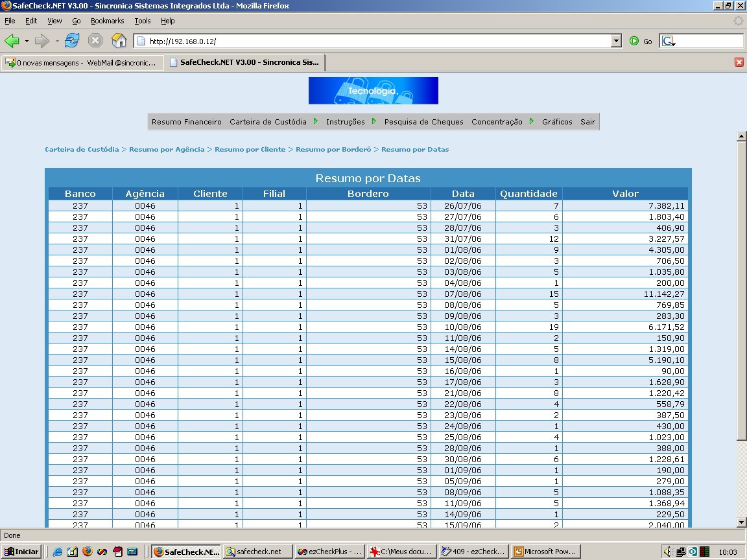Click the Forward arrow button
This screenshot has height=560, width=747.
click(42, 41)
